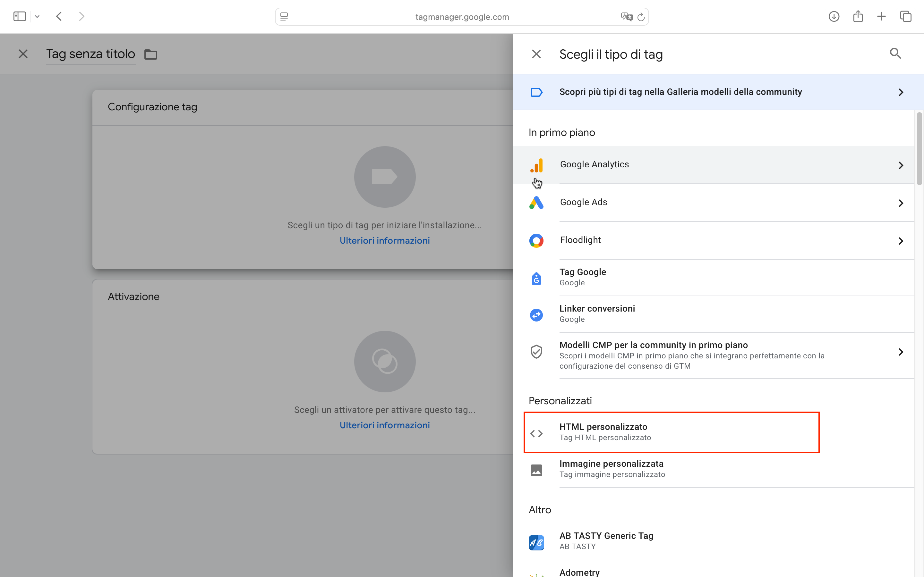The height and width of the screenshot is (577, 924).
Task: Close the Scegli il tipo di tag panel
Action: (x=536, y=54)
